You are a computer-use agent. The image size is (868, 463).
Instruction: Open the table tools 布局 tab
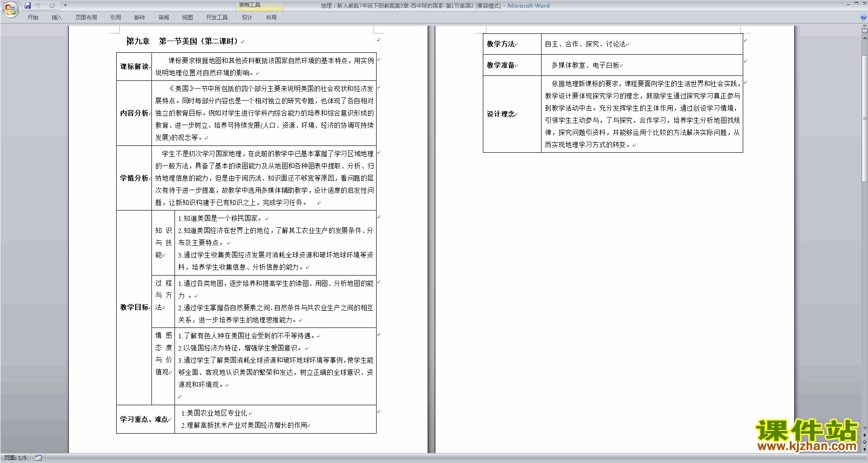(x=271, y=17)
